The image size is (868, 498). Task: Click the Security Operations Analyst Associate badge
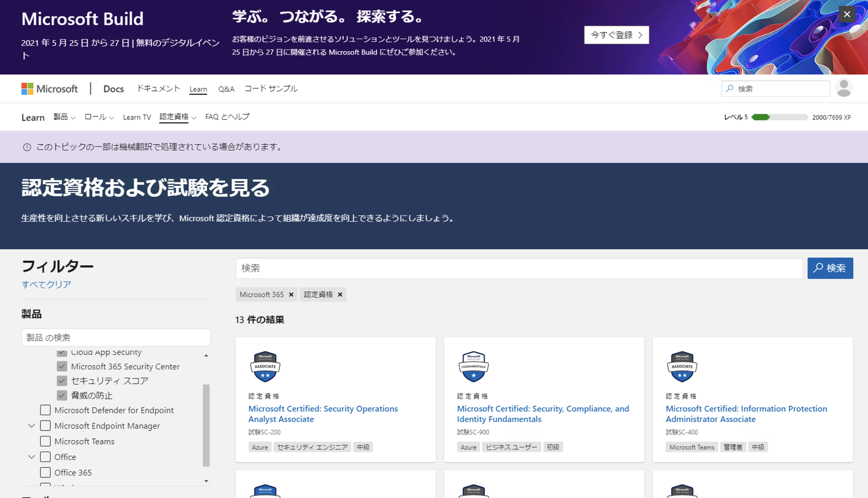coord(265,366)
